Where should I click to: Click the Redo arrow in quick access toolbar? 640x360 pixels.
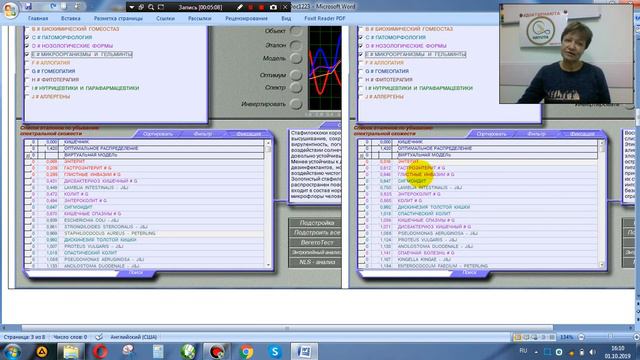[53, 7]
